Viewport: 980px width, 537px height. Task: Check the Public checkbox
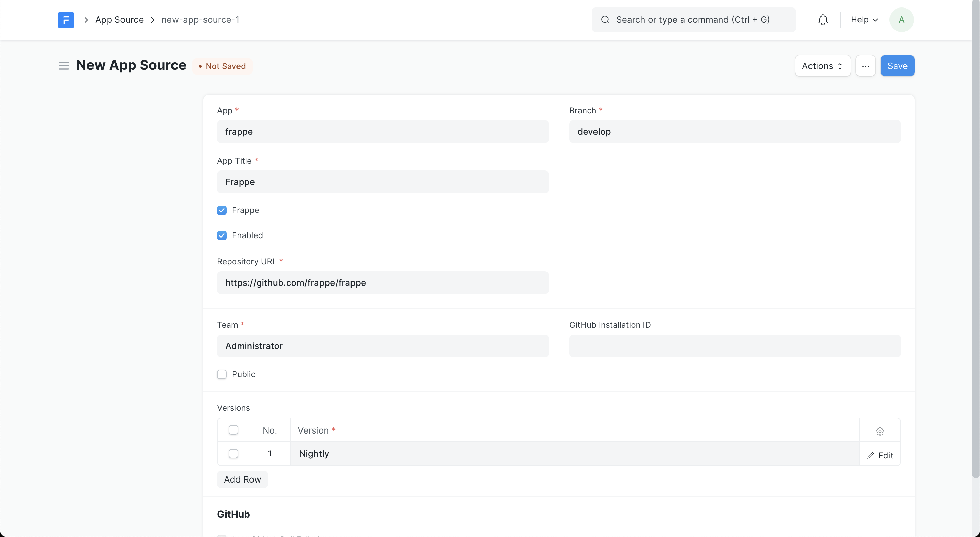222,374
